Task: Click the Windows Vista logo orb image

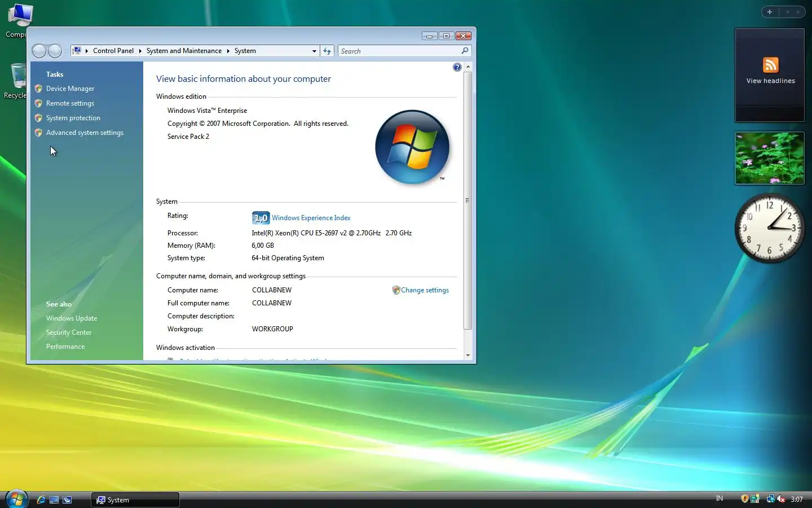Action: [x=412, y=147]
